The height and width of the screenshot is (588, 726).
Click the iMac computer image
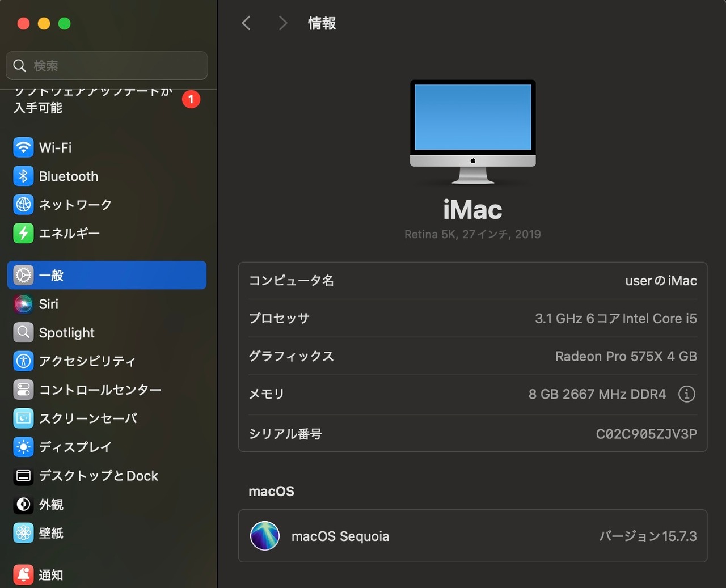tap(473, 132)
